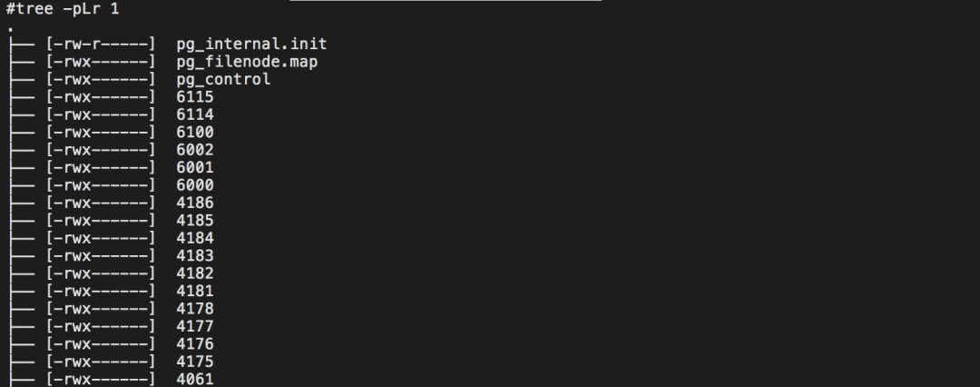Image resolution: width=980 pixels, height=387 pixels.
Task: Select file 6001 in the listing
Action: pos(195,167)
